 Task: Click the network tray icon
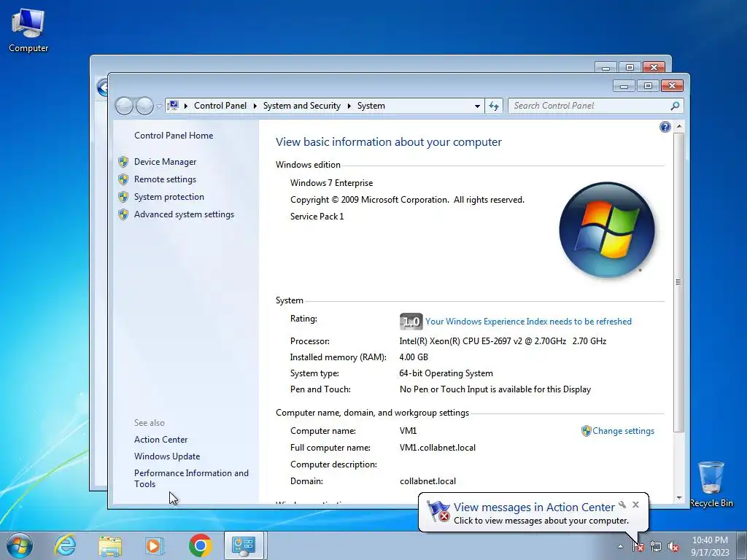click(x=656, y=547)
